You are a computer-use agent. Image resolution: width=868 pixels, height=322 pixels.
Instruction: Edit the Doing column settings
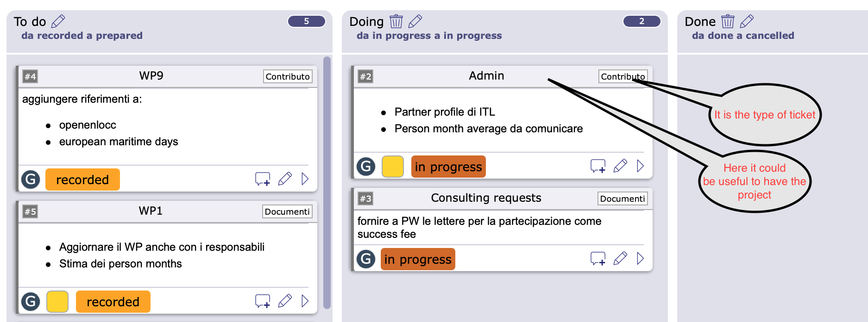(415, 21)
